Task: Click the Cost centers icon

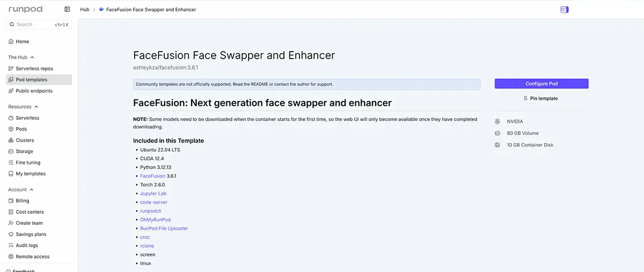Action: (x=11, y=212)
